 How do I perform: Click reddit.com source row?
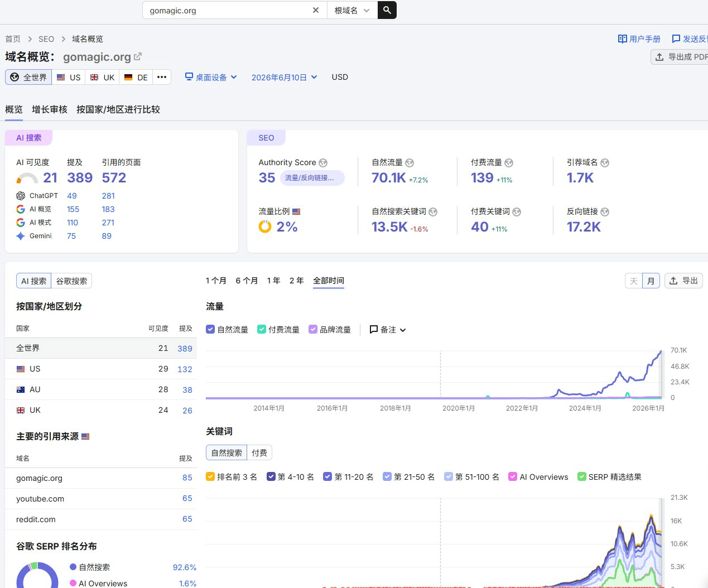(x=101, y=519)
